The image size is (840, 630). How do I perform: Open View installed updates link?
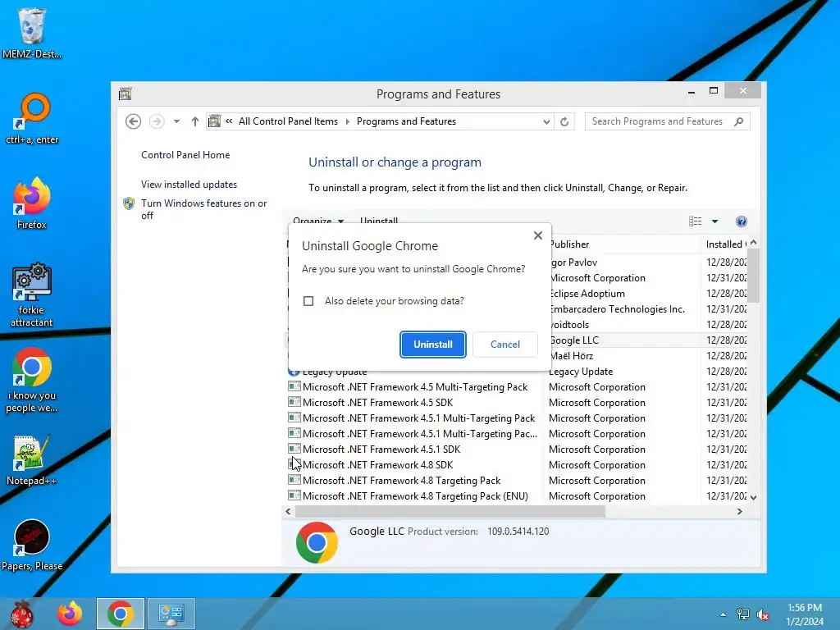pos(189,185)
